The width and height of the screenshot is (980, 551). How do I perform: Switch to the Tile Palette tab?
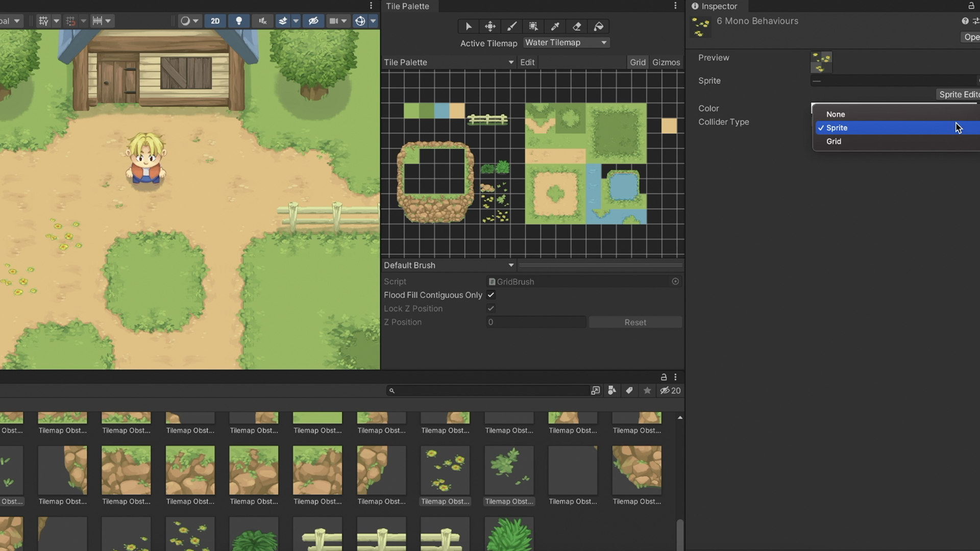click(x=407, y=6)
